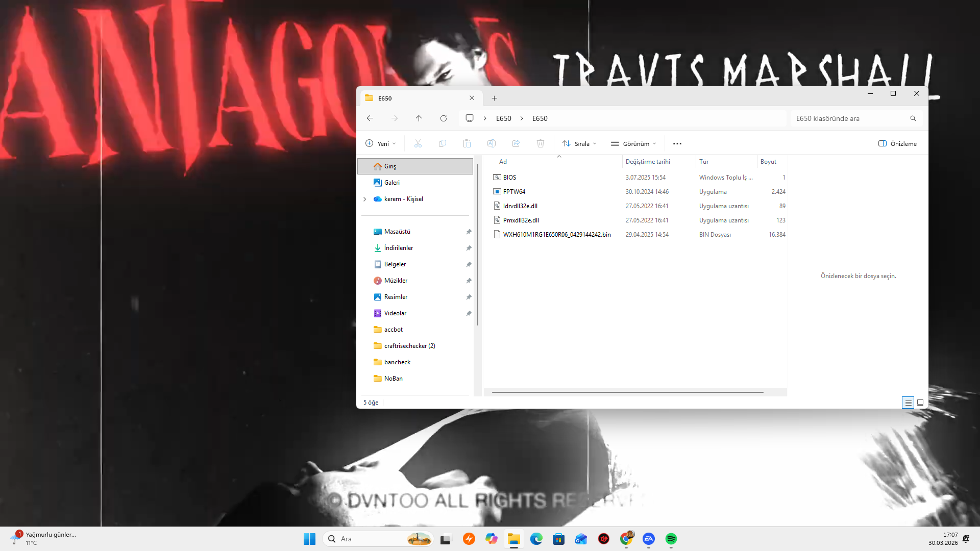Image resolution: width=980 pixels, height=551 pixels.
Task: Open Belgeler in the sidebar
Action: point(415,264)
